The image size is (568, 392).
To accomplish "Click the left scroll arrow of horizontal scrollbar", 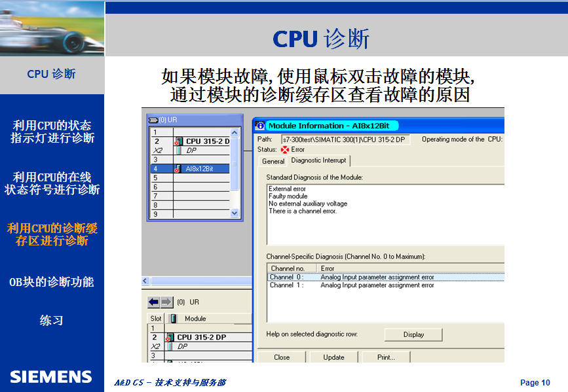I will coord(145,281).
